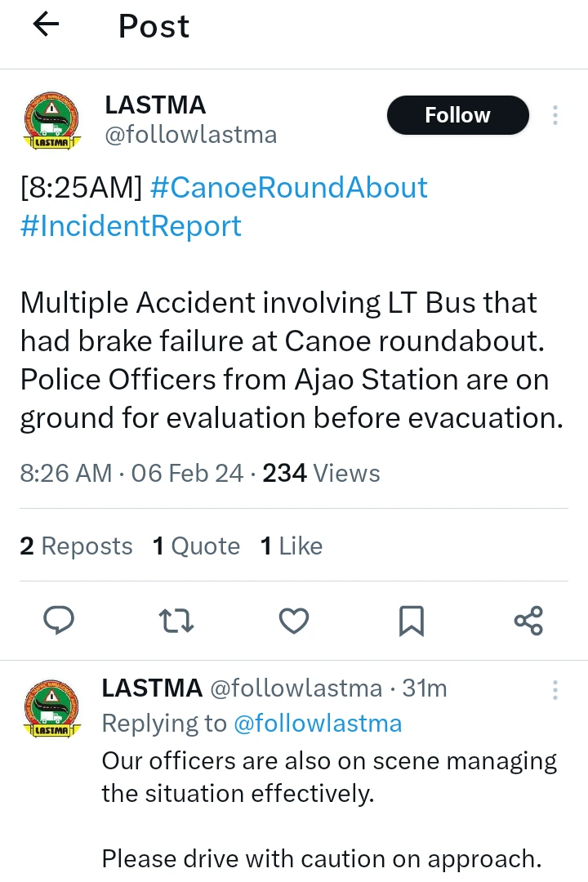Open more options on LASTMA reply
Viewport: 588px width, 882px height.
tap(555, 690)
